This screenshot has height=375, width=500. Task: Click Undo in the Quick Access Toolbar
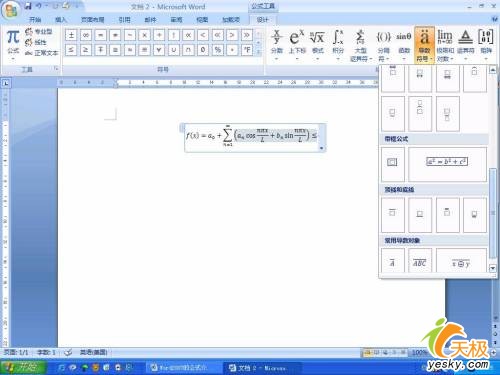pos(39,6)
